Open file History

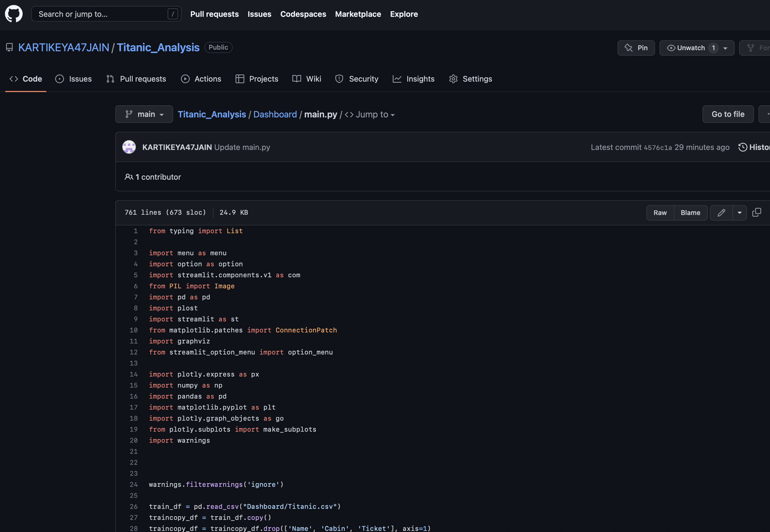coord(754,147)
